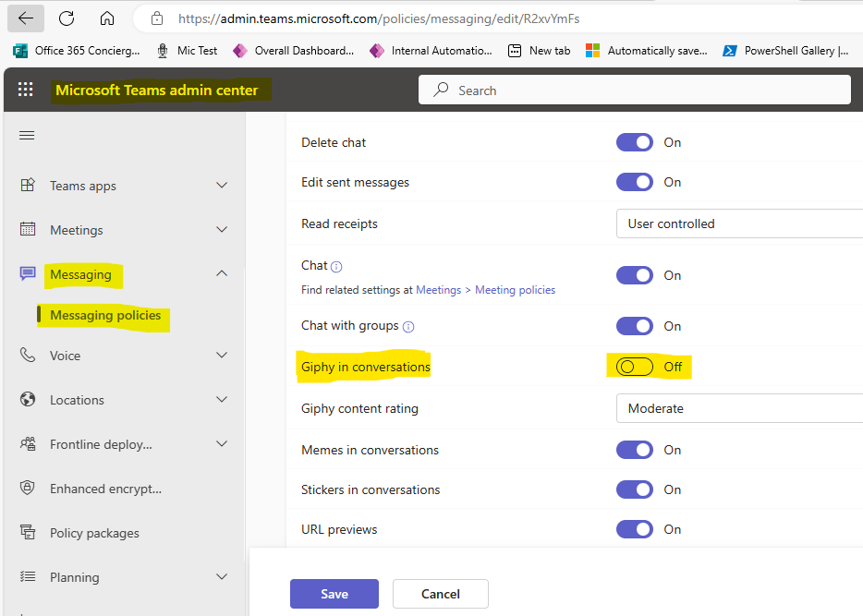Open Overall Dashboard bookmark

[293, 51]
